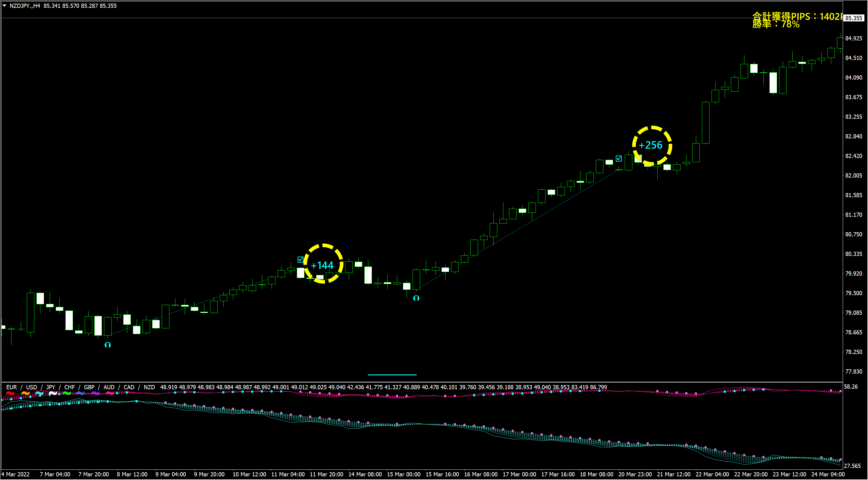This screenshot has height=480, width=868.
Task: Click the checkmark box near +256
Action: click(x=619, y=158)
